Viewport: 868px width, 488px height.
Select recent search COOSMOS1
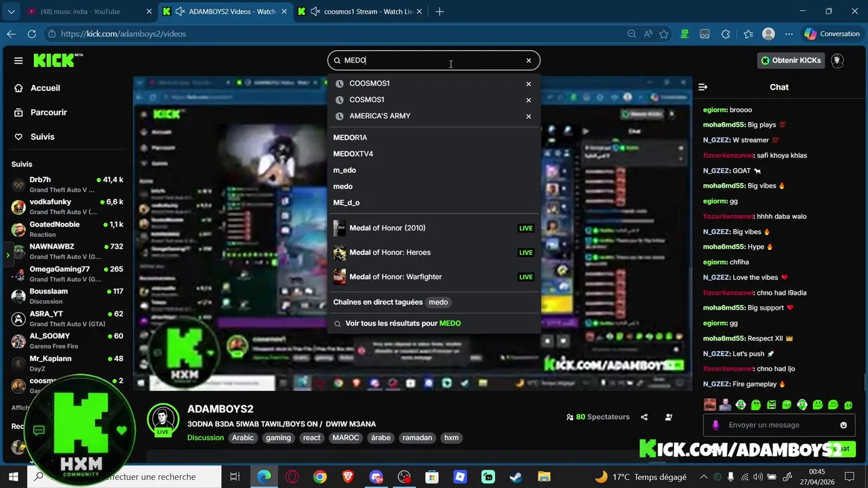(x=370, y=83)
